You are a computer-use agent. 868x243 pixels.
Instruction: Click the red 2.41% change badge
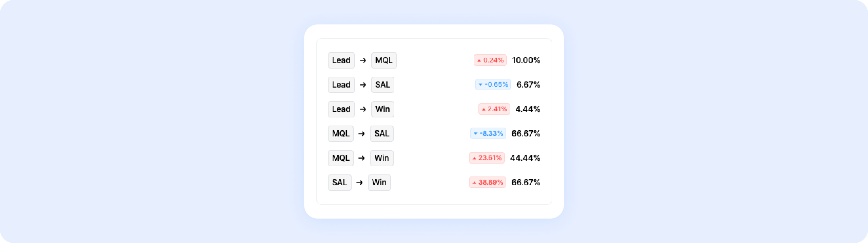click(x=494, y=109)
